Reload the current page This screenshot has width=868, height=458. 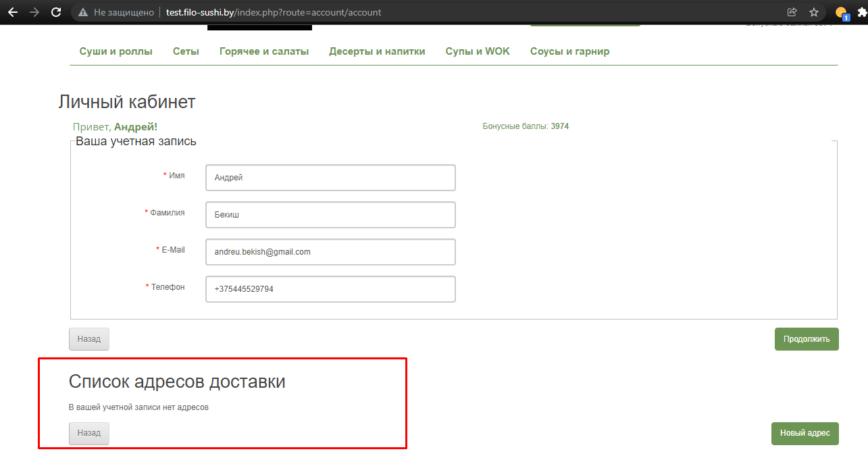pyautogui.click(x=56, y=12)
